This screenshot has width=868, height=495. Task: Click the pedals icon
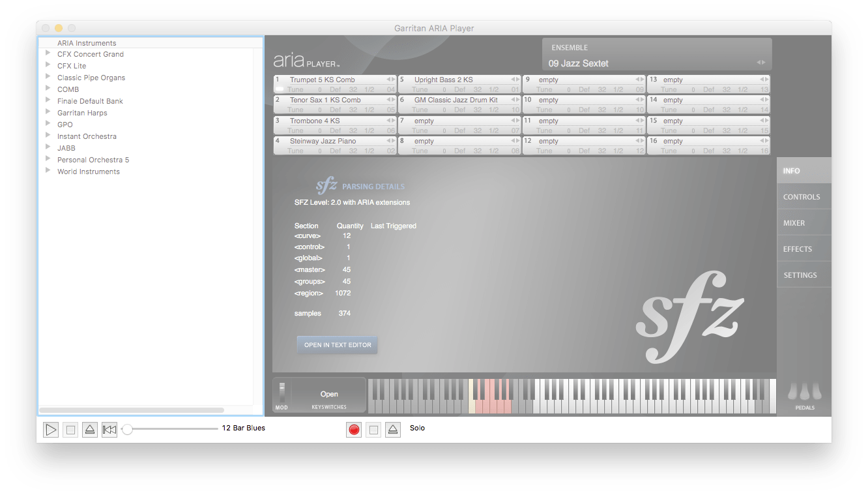coord(805,391)
